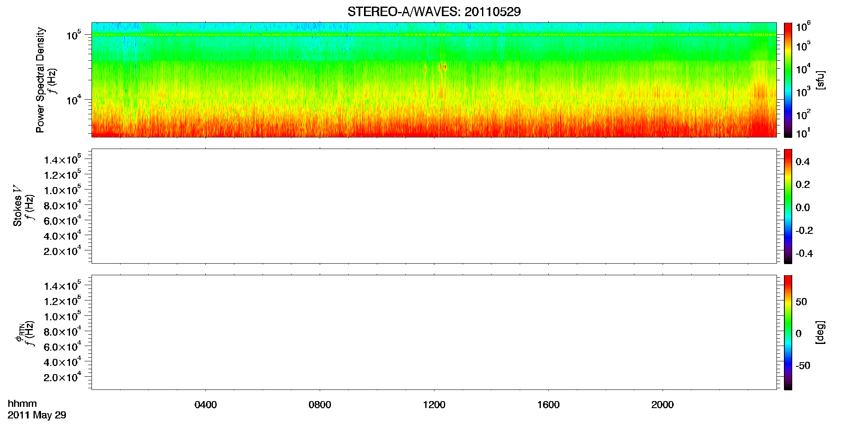Click the 2011 May 29 date label
868x447 pixels.
pos(37,415)
